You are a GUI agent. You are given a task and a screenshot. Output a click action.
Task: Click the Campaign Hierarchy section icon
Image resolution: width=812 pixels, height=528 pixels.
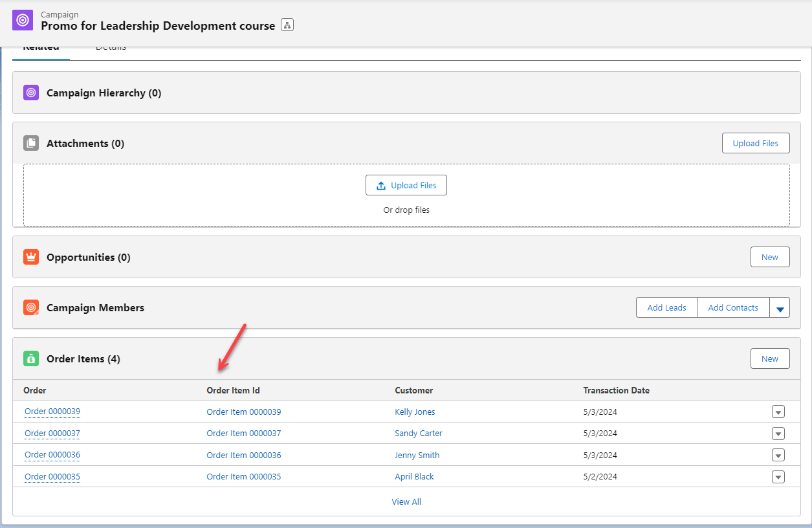click(31, 93)
